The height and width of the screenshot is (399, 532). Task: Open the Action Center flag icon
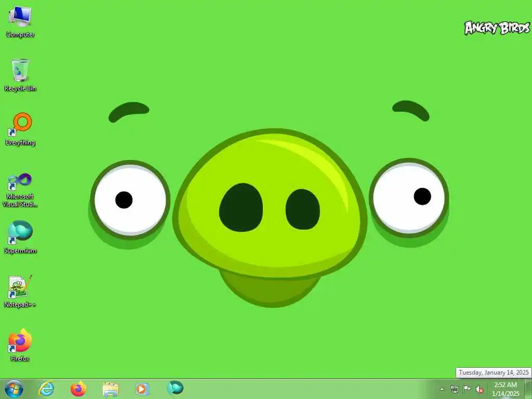click(467, 389)
